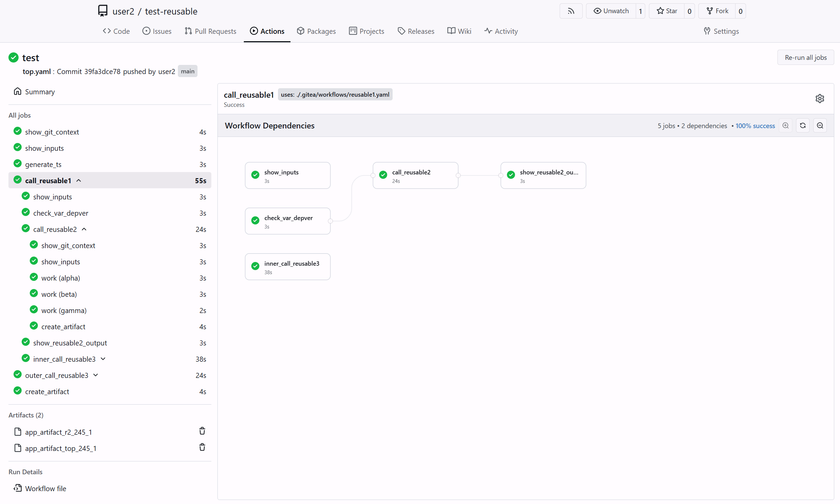Delete artifact app_artifact_r2_245_1 with trash icon
The height and width of the screenshot is (504, 840).
pos(202,431)
